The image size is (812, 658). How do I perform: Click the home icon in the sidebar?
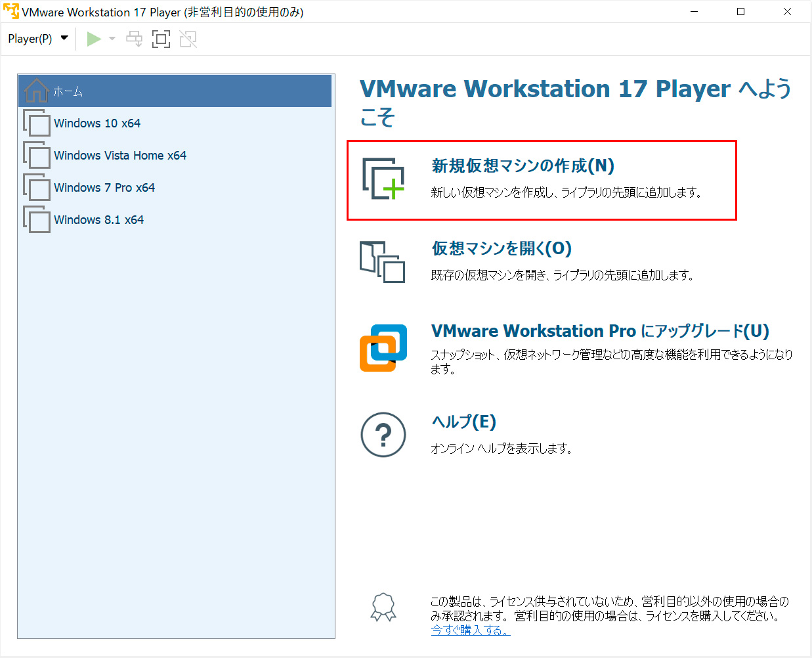pos(36,91)
